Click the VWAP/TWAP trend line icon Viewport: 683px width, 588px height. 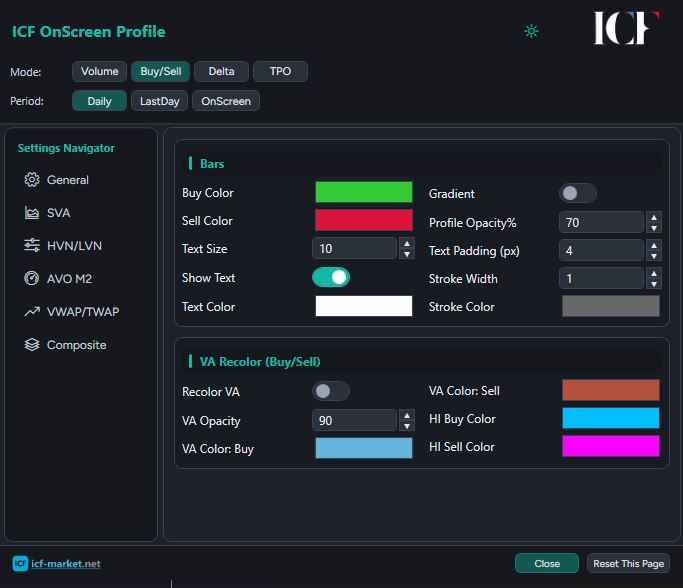[x=32, y=311]
